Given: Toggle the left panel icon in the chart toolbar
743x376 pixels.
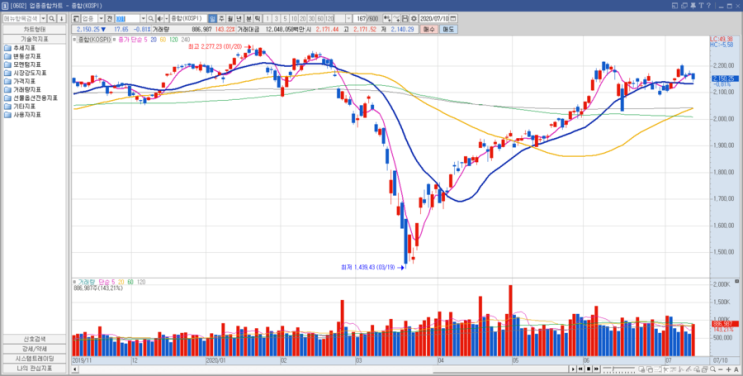Looking at the screenshot, I should pos(76,18).
